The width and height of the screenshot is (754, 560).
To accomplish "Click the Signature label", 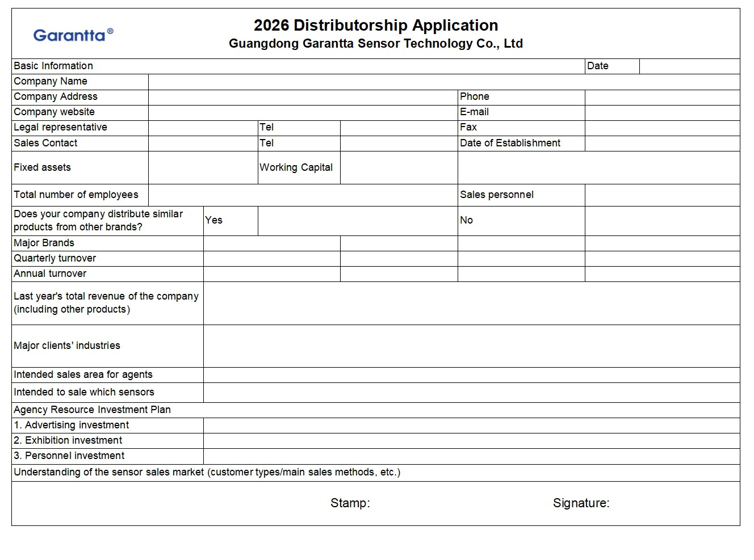I will point(581,503).
